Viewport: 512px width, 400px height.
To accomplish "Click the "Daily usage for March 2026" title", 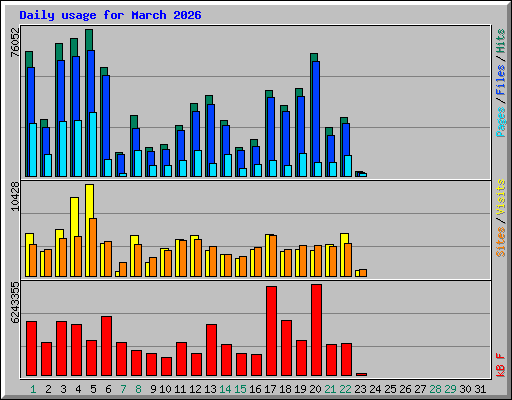I will click(x=110, y=16).
